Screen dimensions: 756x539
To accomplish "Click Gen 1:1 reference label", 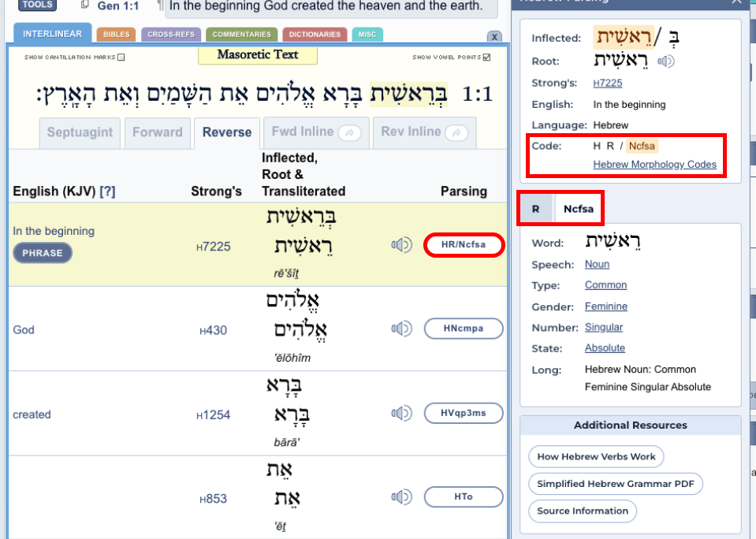I will click(118, 6).
